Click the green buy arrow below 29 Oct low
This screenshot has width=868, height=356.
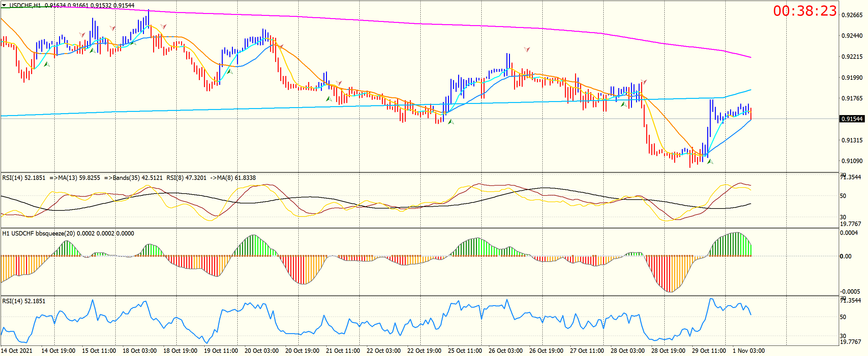(x=710, y=161)
